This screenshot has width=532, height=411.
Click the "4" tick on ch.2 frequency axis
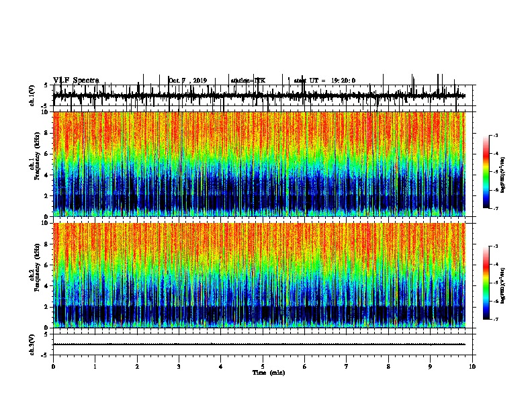coord(48,286)
